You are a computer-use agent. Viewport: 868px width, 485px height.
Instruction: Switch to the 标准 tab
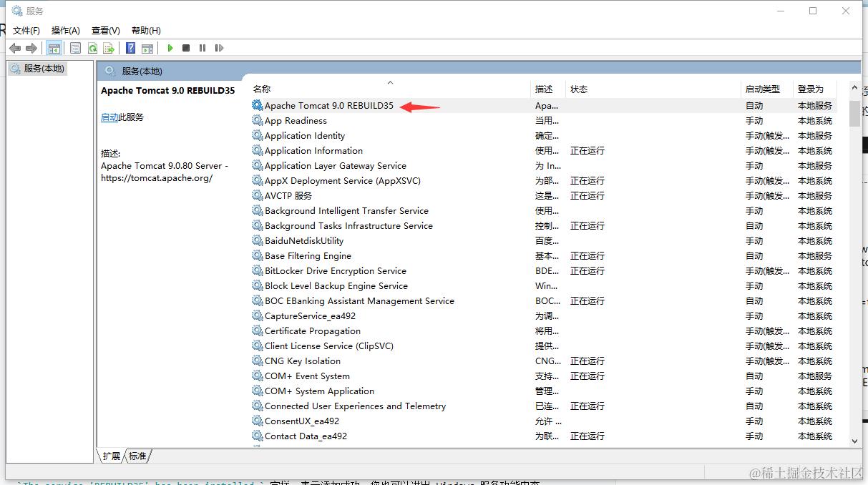pyautogui.click(x=137, y=456)
